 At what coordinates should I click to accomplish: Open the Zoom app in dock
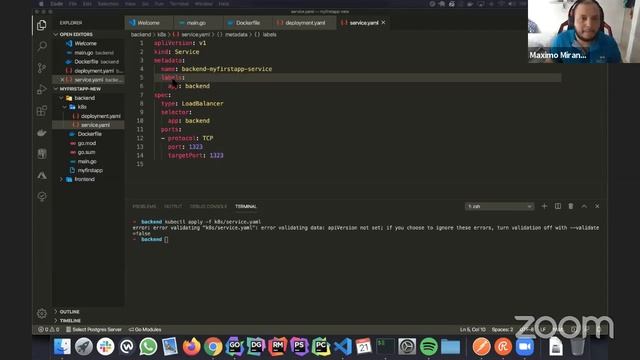[524, 347]
